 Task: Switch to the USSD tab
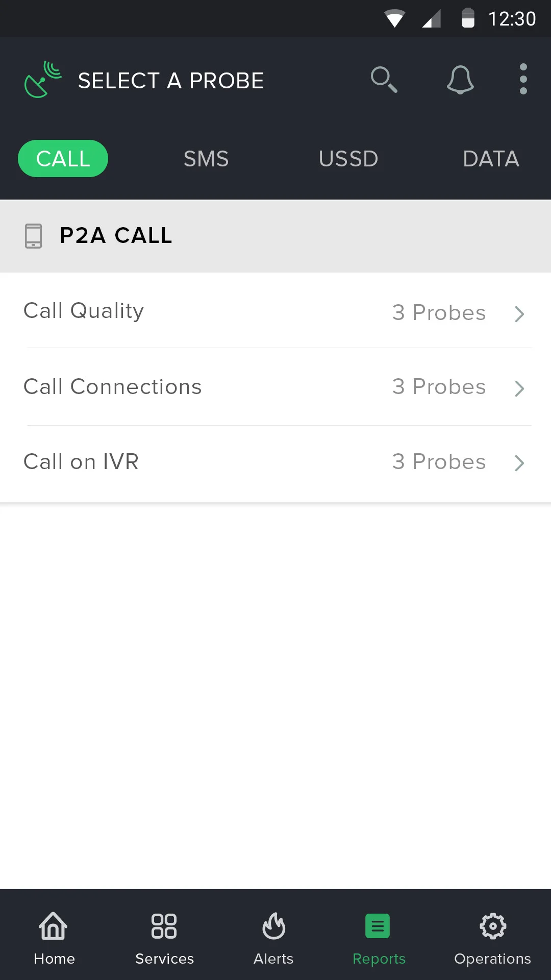coord(348,159)
